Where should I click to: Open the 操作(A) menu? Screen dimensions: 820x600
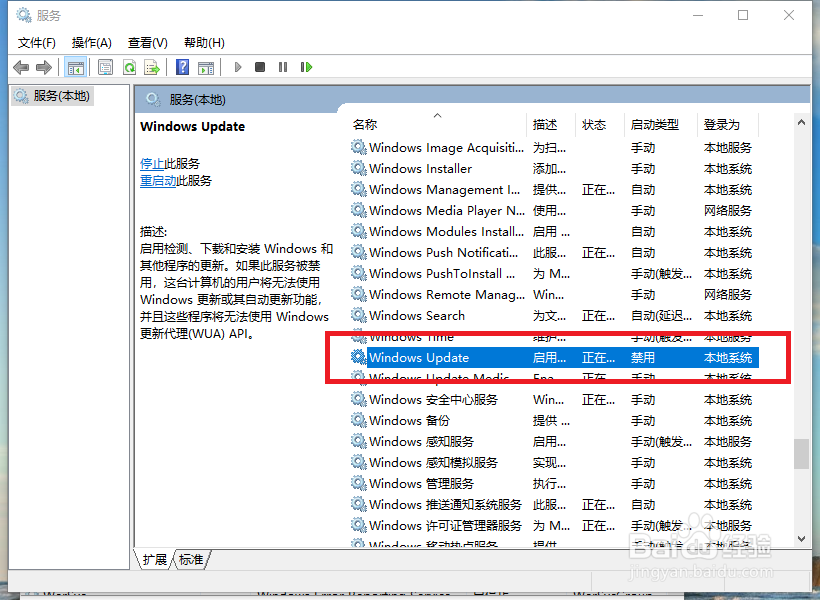[92, 43]
